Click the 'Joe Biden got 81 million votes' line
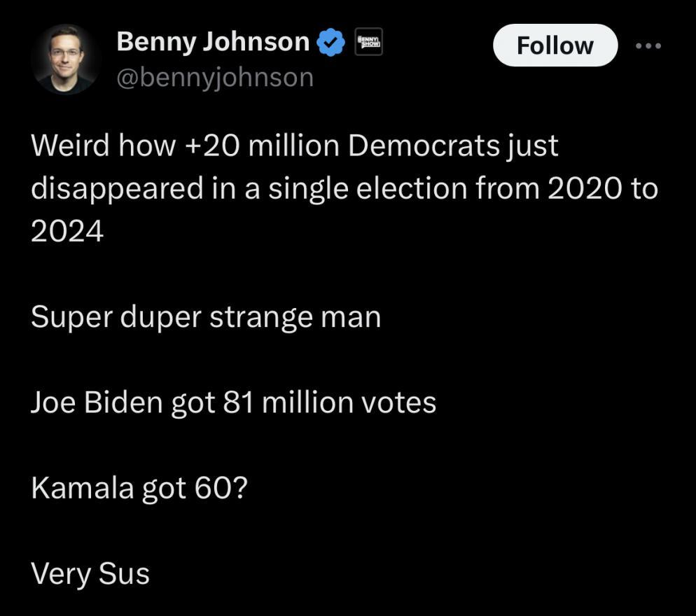696x616 pixels. 233,402
